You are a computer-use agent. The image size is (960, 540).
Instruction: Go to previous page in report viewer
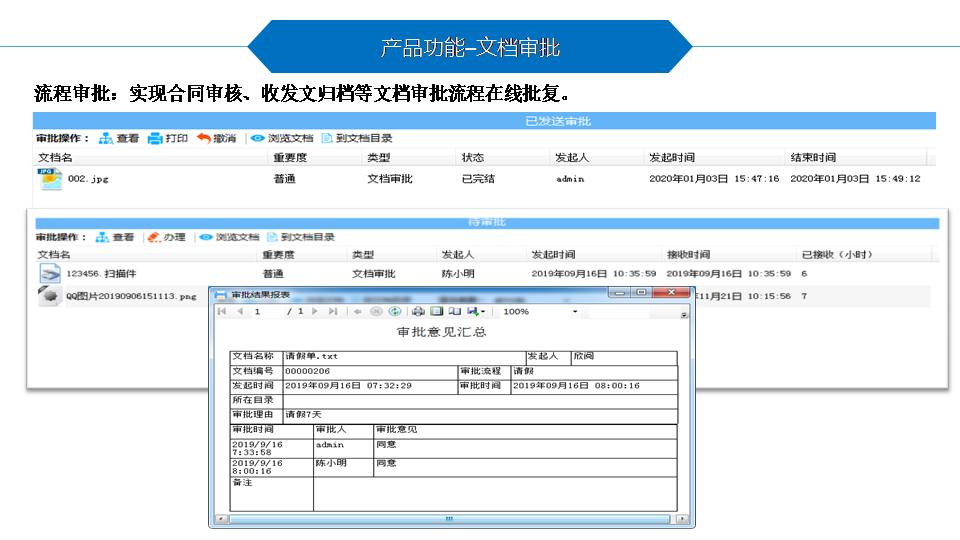pyautogui.click(x=240, y=312)
